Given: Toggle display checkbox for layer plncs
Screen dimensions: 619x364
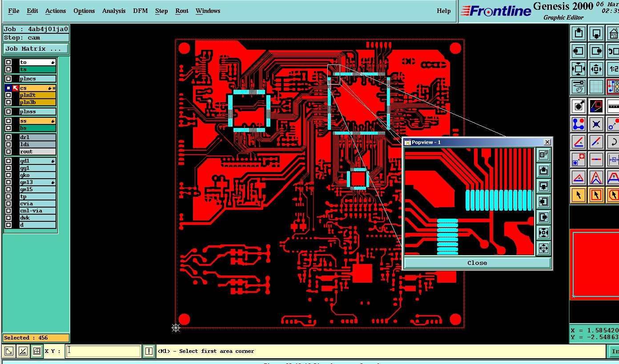Looking at the screenshot, I should [8, 79].
